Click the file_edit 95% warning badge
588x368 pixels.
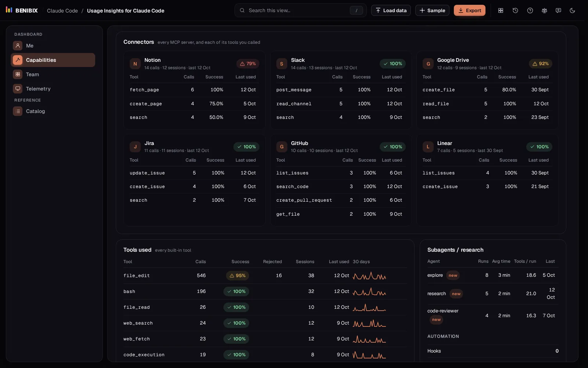click(238, 276)
